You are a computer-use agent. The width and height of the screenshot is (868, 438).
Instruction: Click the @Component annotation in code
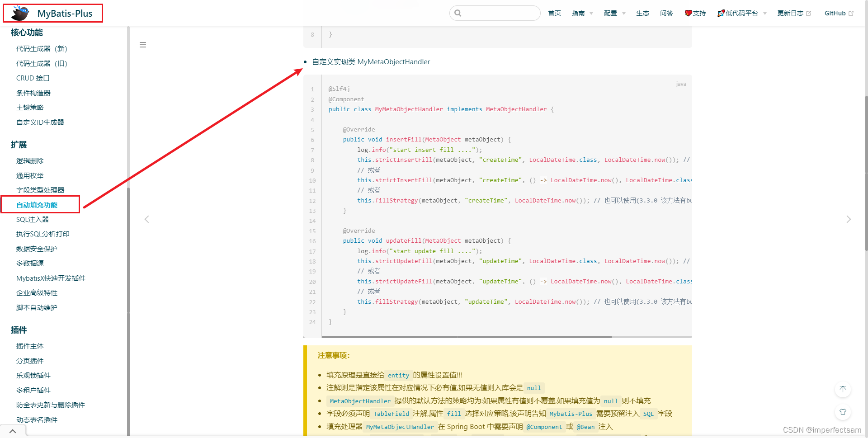tap(346, 99)
